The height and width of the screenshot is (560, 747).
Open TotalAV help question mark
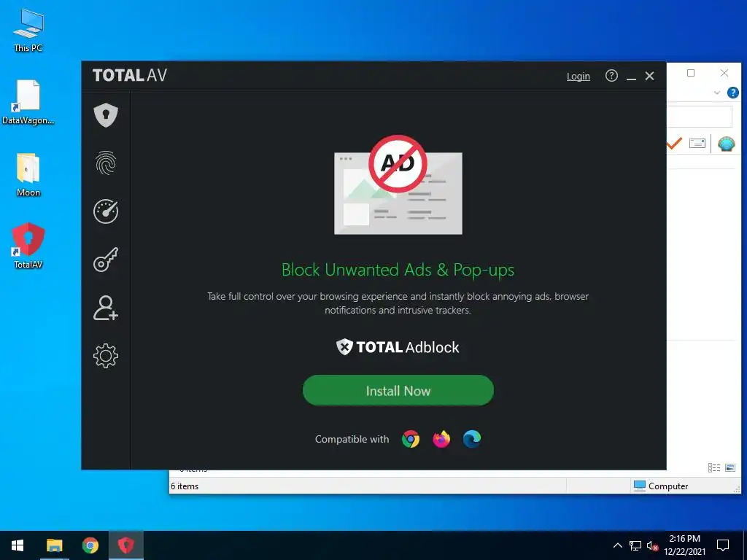pos(611,76)
